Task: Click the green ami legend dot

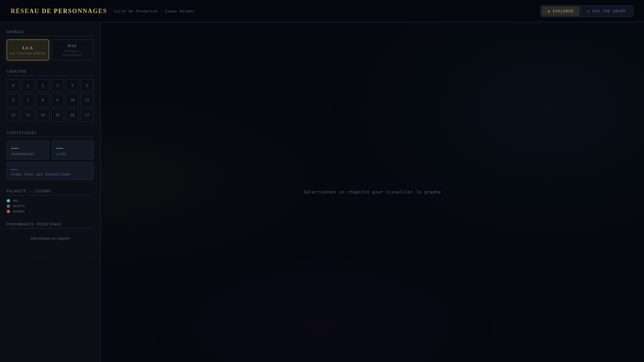Action: (x=8, y=201)
